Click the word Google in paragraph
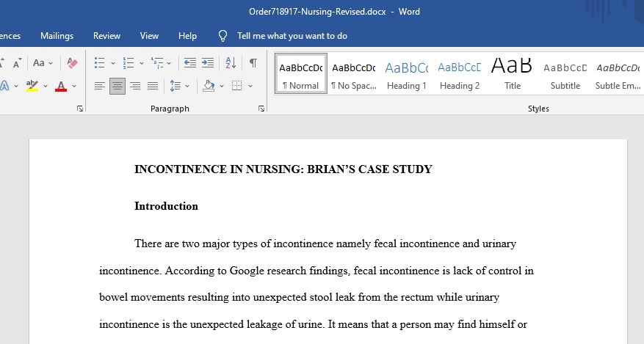Viewport: 644px width, 344px height. (x=247, y=271)
